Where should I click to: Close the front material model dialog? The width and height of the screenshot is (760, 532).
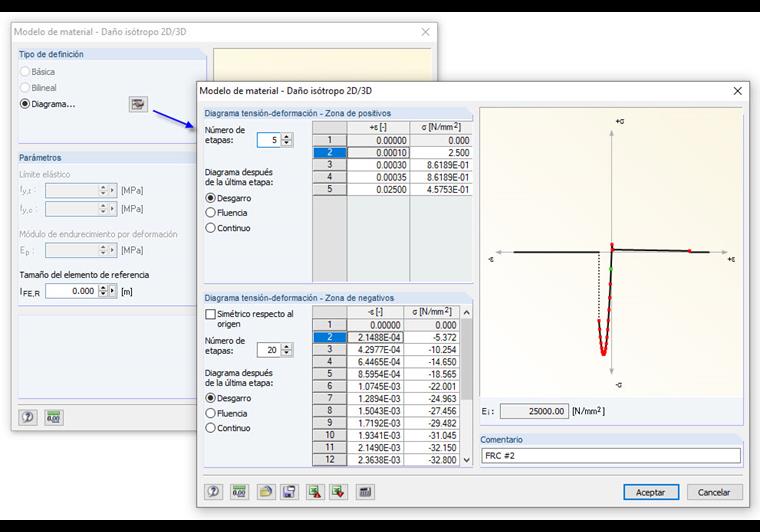click(737, 91)
